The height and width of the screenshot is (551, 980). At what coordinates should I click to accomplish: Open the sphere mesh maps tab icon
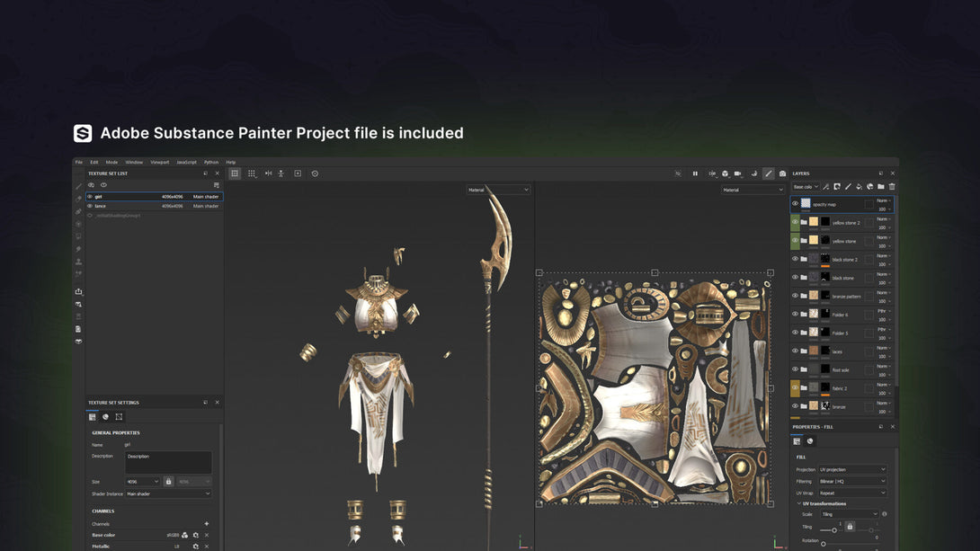point(105,417)
